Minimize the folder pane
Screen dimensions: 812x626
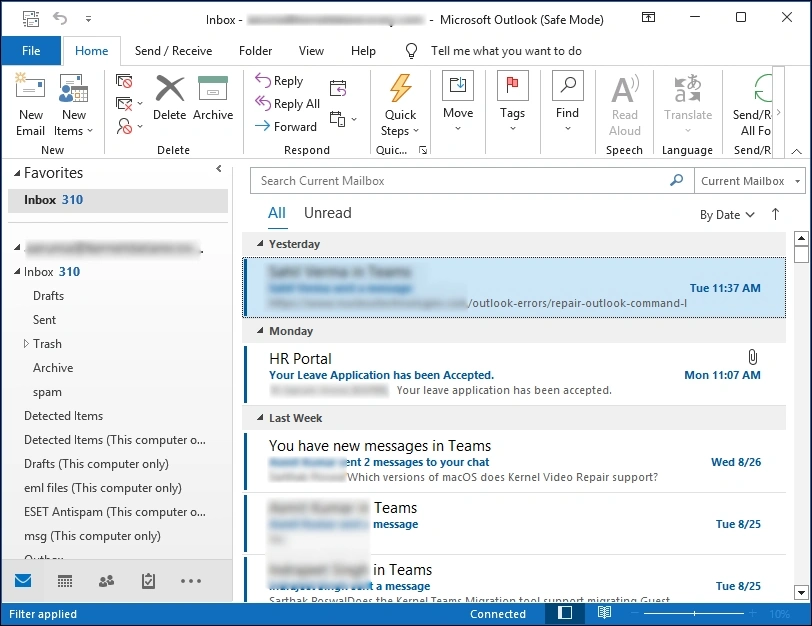(x=219, y=169)
